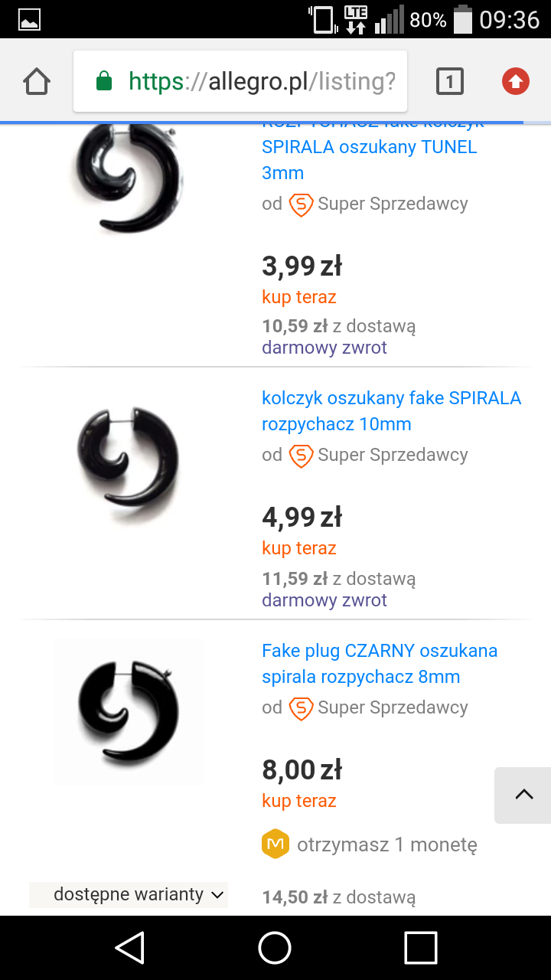The image size is (551, 980).
Task: Tap the Android recent apps square
Action: point(420,948)
